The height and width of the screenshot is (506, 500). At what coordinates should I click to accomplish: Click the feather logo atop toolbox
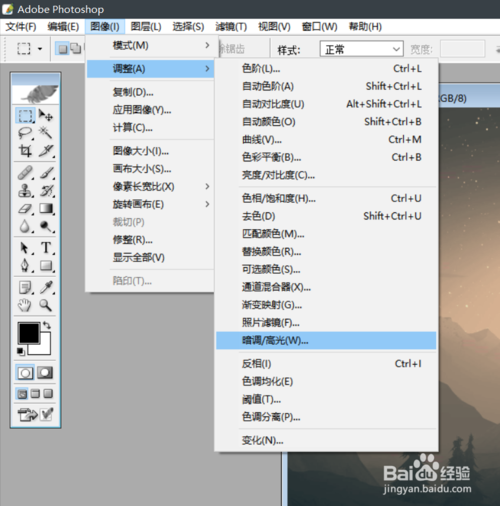click(x=35, y=95)
